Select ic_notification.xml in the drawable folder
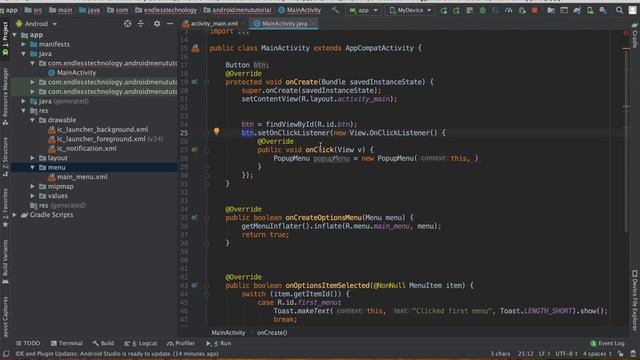 82,149
